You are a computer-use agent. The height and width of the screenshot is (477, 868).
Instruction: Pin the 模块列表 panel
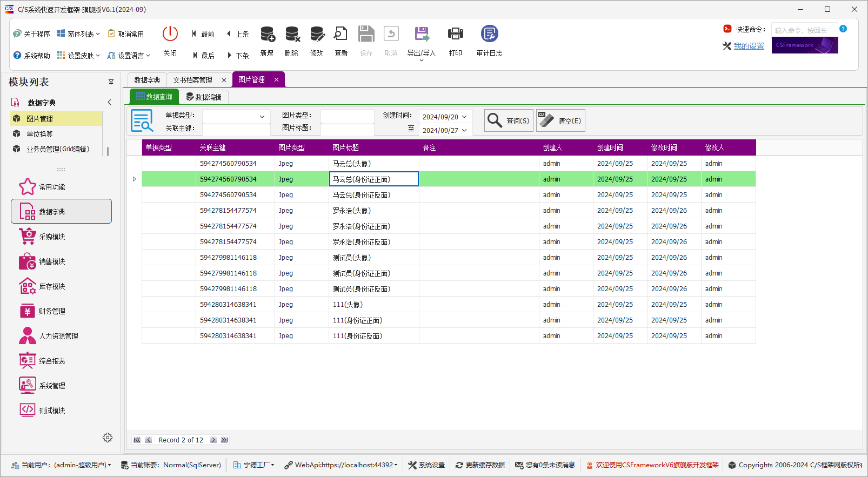(x=111, y=82)
